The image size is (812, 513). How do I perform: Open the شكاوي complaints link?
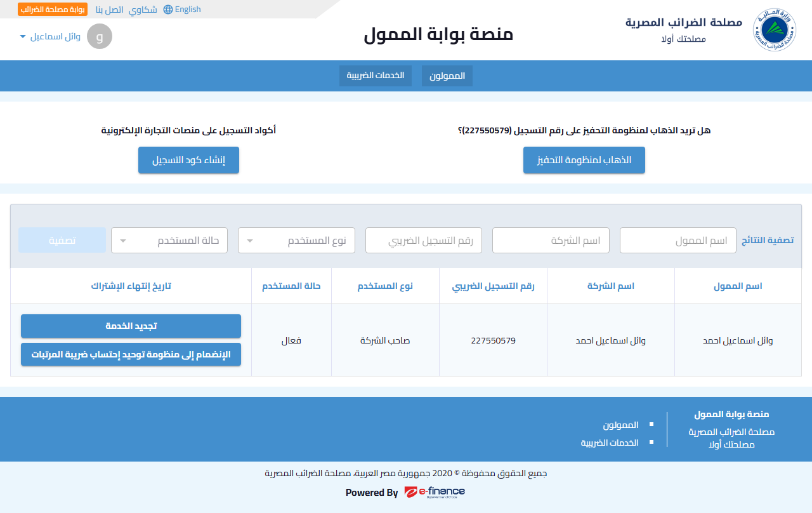(x=143, y=10)
